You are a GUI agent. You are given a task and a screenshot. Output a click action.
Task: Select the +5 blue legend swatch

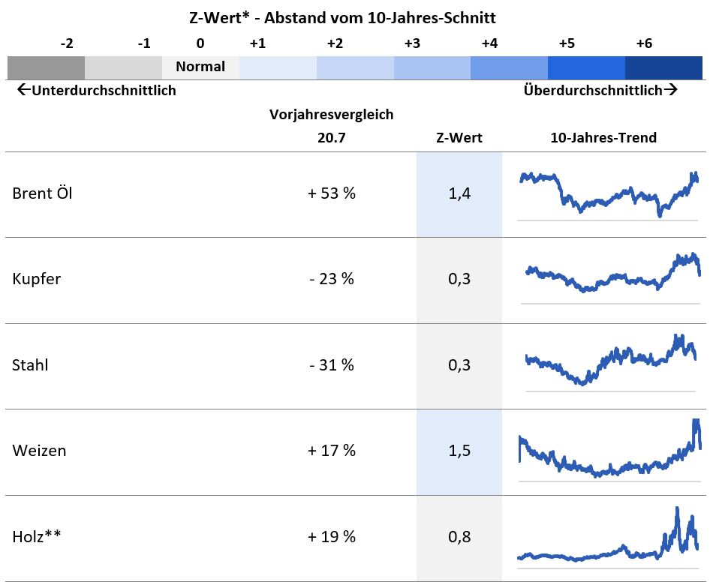(x=586, y=67)
